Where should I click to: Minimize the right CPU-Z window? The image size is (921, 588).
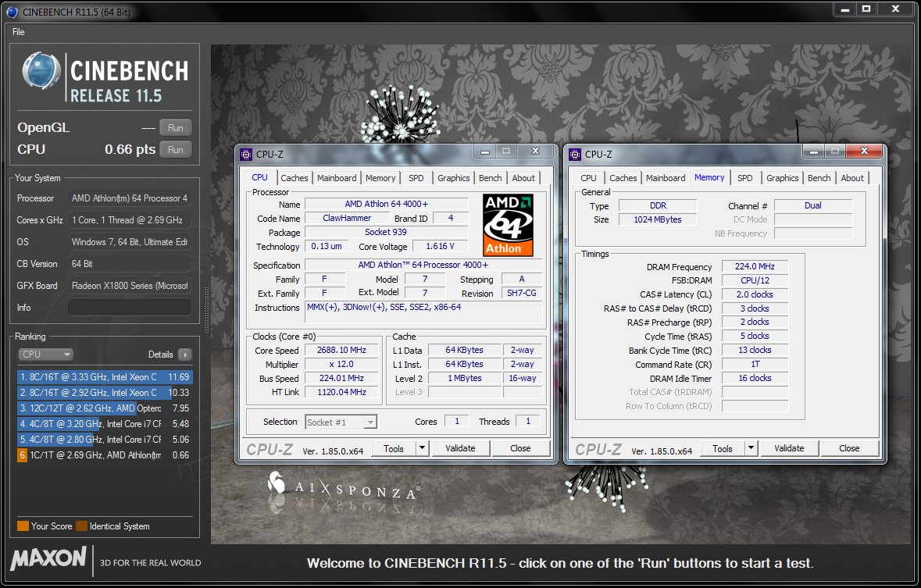813,151
